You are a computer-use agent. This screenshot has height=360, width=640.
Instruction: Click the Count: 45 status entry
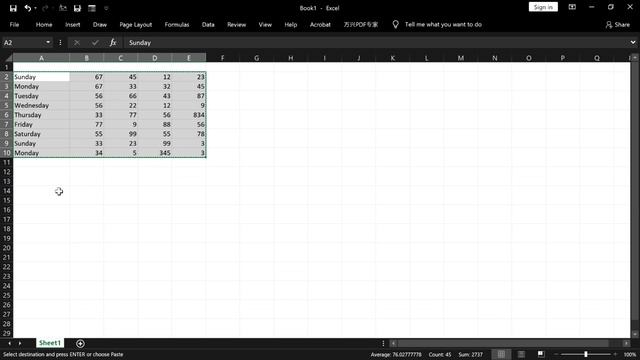[440, 355]
